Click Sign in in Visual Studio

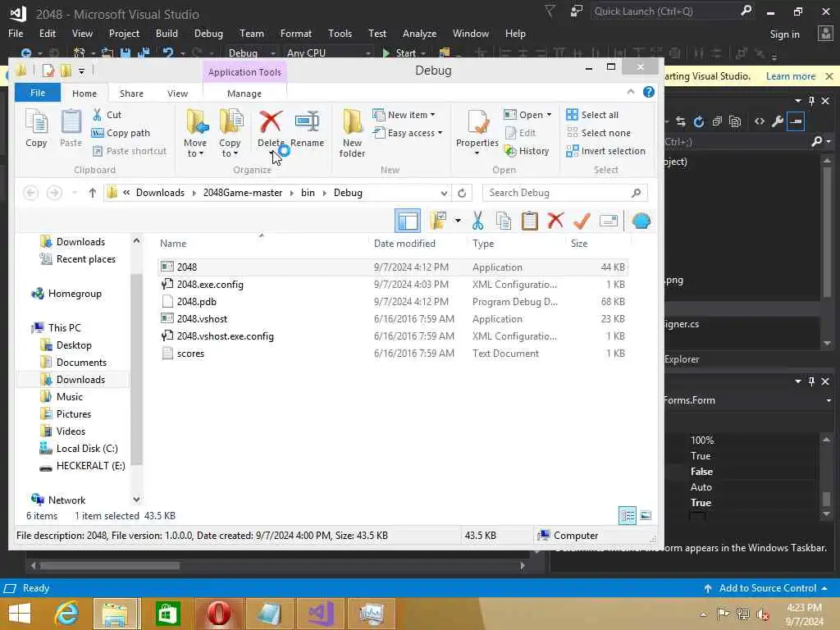pos(784,34)
